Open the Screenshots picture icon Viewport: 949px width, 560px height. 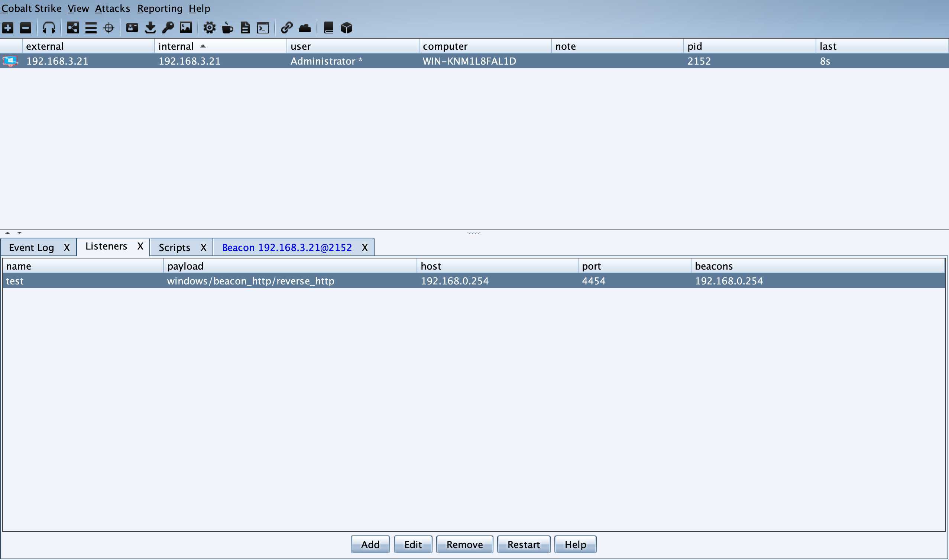tap(186, 27)
